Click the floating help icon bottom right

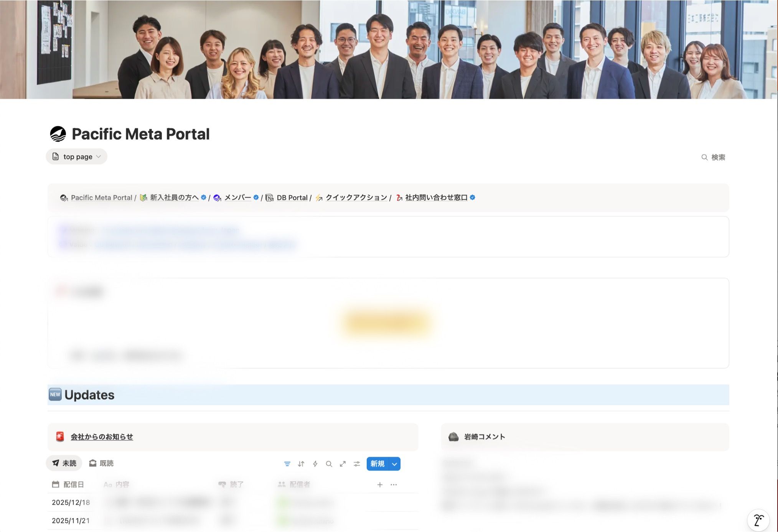click(x=758, y=520)
